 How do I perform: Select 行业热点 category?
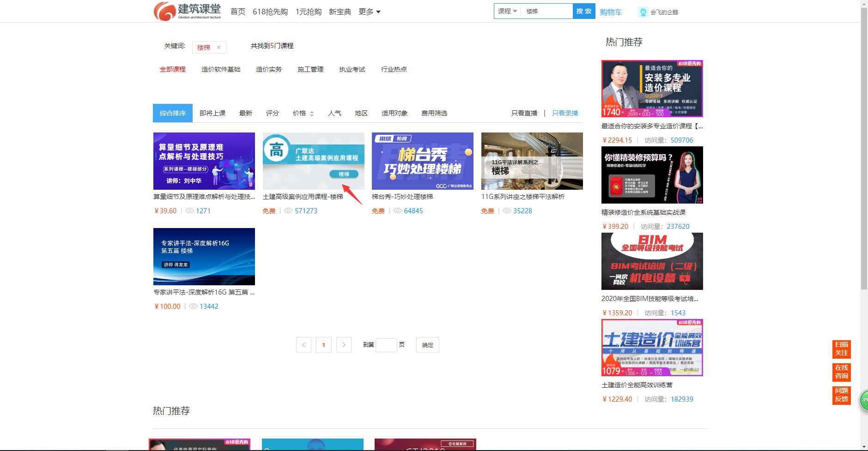(x=394, y=69)
